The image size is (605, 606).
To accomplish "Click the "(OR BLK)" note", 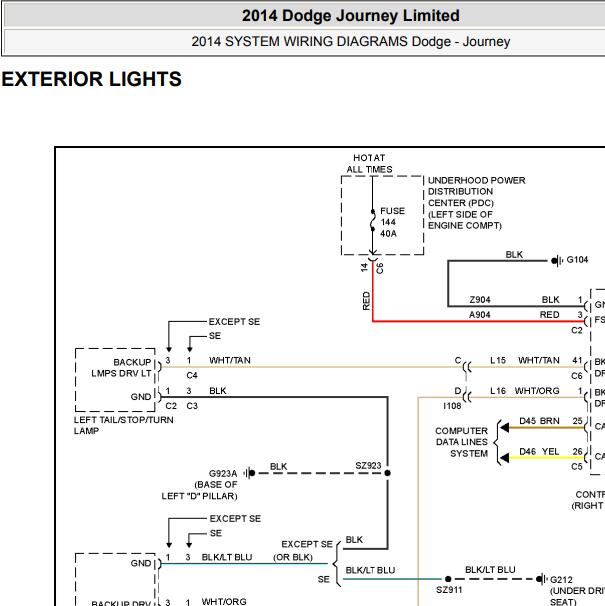I will tap(293, 557).
